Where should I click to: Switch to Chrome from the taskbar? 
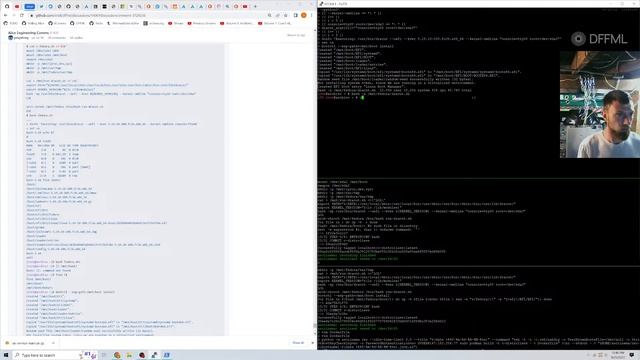click(117, 355)
